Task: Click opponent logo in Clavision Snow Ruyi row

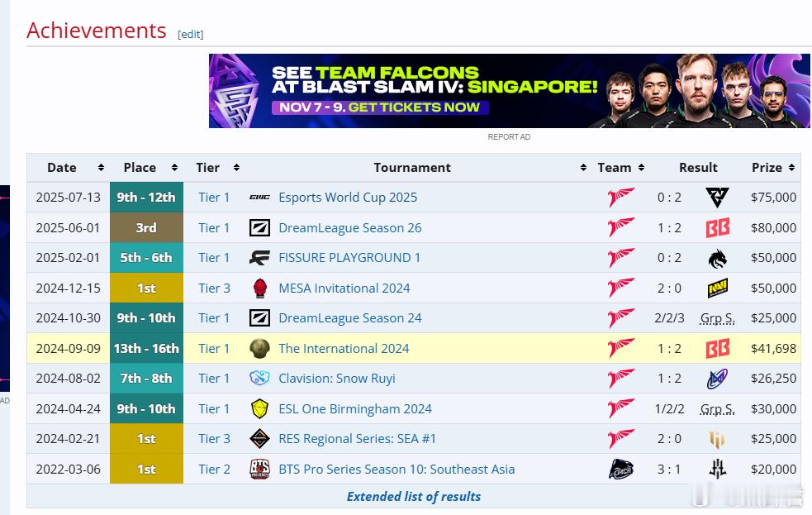Action: pos(717,379)
